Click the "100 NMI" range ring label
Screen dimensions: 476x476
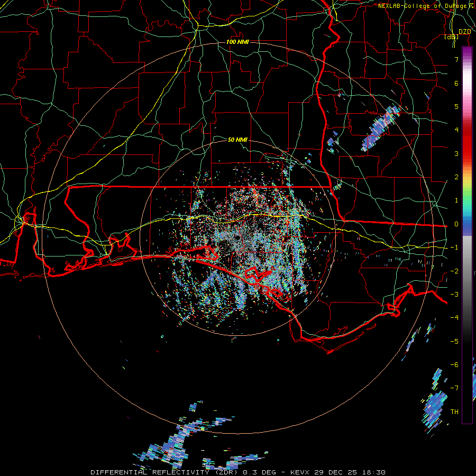pos(237,42)
